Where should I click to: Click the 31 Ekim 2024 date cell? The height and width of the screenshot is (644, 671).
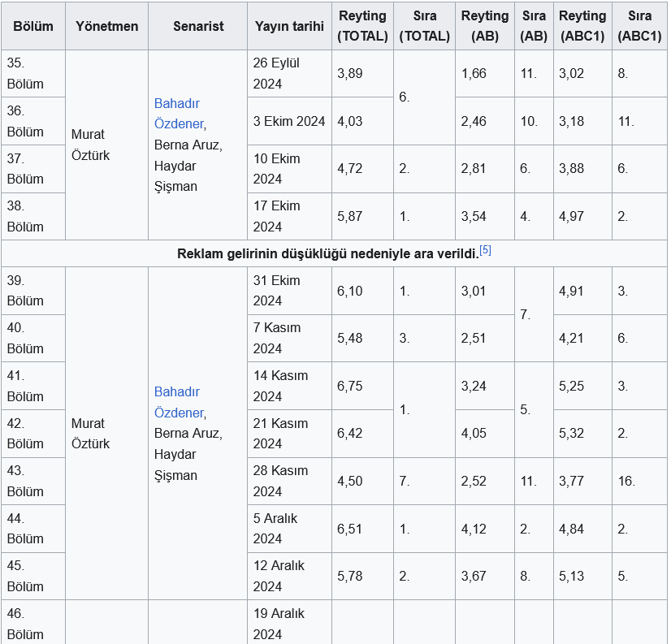(289, 291)
